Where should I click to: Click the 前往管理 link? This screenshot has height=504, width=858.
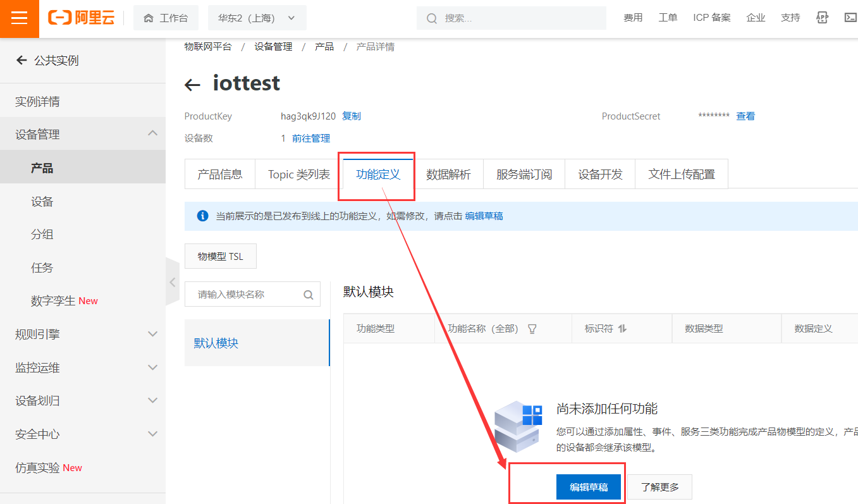coord(311,138)
